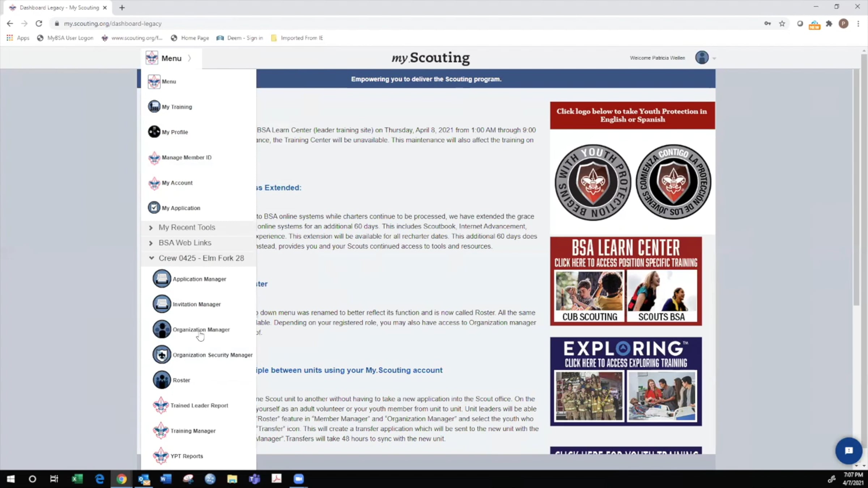Screen dimensions: 868x488
Task: Open the account dropdown arrow beside avatar
Action: (x=714, y=58)
